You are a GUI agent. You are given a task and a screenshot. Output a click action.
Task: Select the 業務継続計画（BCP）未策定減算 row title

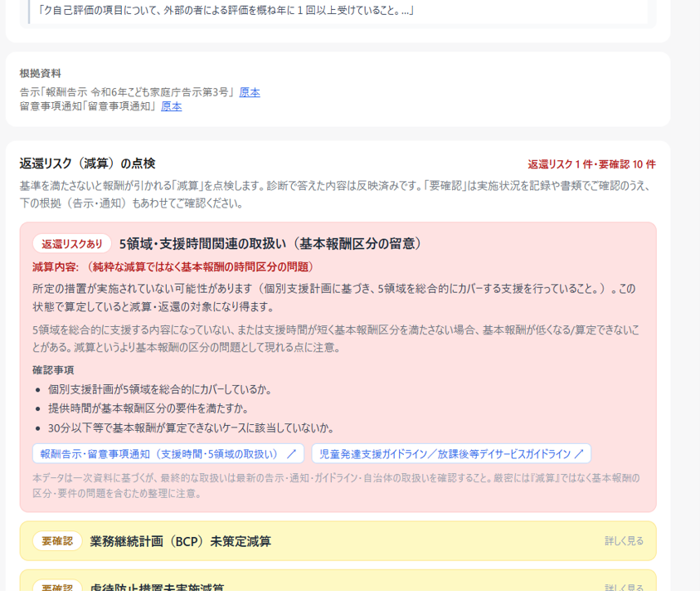(x=180, y=541)
